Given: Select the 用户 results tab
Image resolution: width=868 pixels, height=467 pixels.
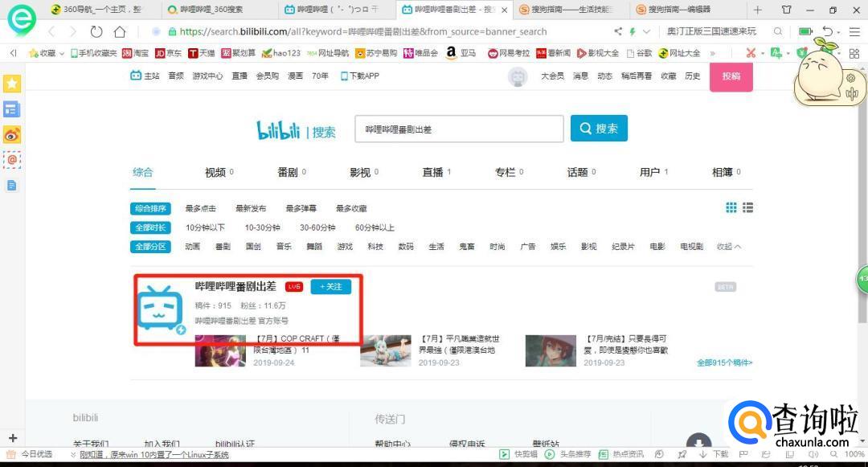Looking at the screenshot, I should [x=653, y=172].
